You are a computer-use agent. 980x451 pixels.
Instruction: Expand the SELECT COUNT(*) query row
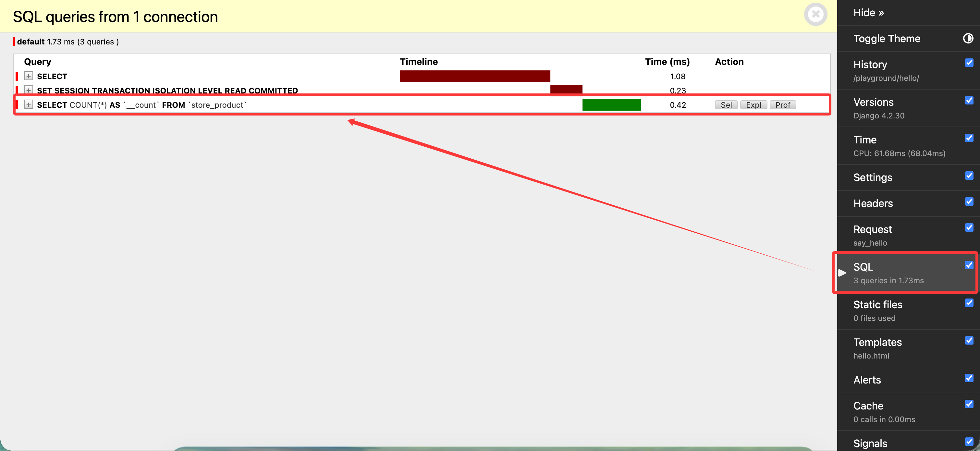pos(29,104)
